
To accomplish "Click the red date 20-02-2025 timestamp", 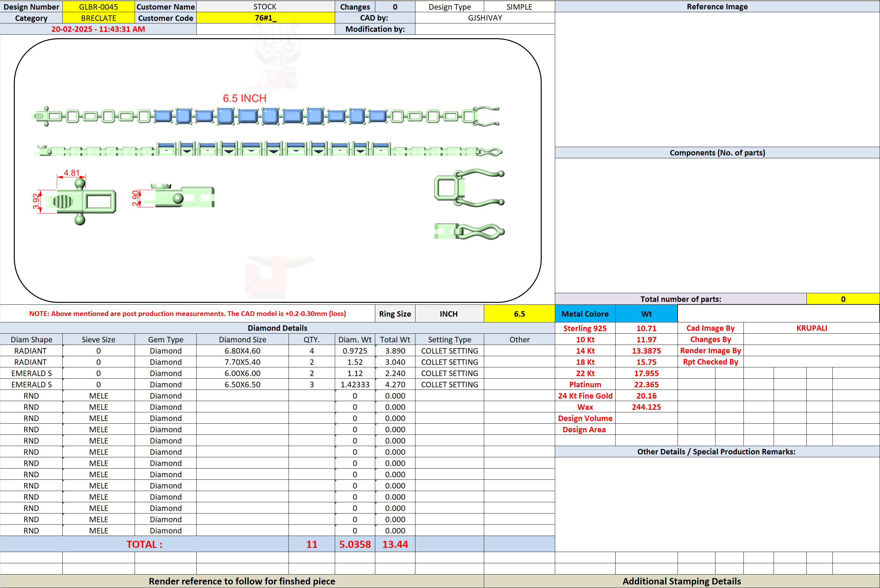I will (98, 29).
